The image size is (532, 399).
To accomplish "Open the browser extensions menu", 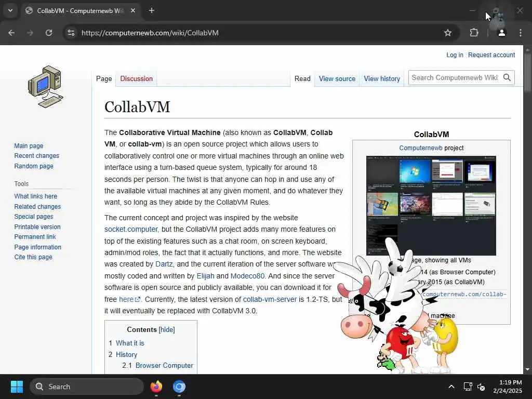I will [474, 33].
